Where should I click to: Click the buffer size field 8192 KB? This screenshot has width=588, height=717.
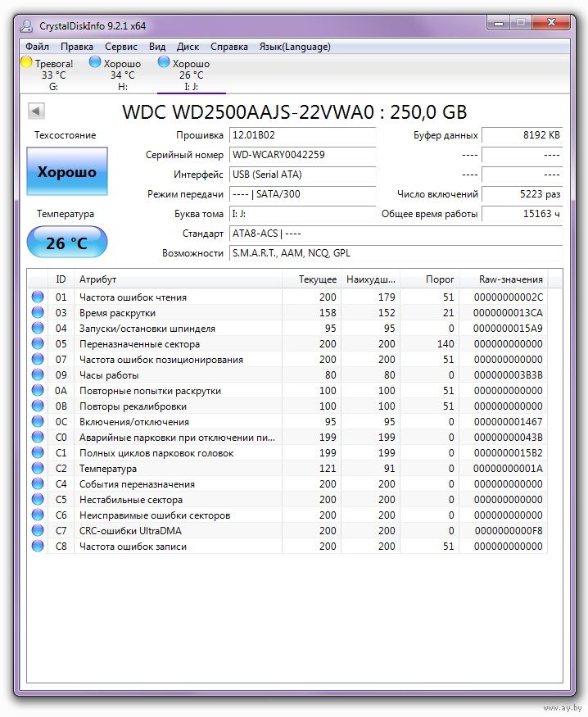click(522, 135)
